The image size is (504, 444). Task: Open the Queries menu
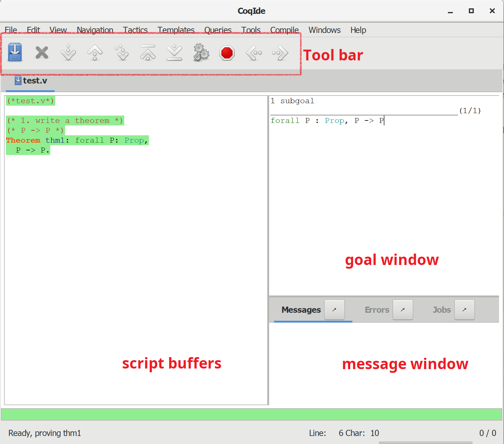(x=218, y=30)
